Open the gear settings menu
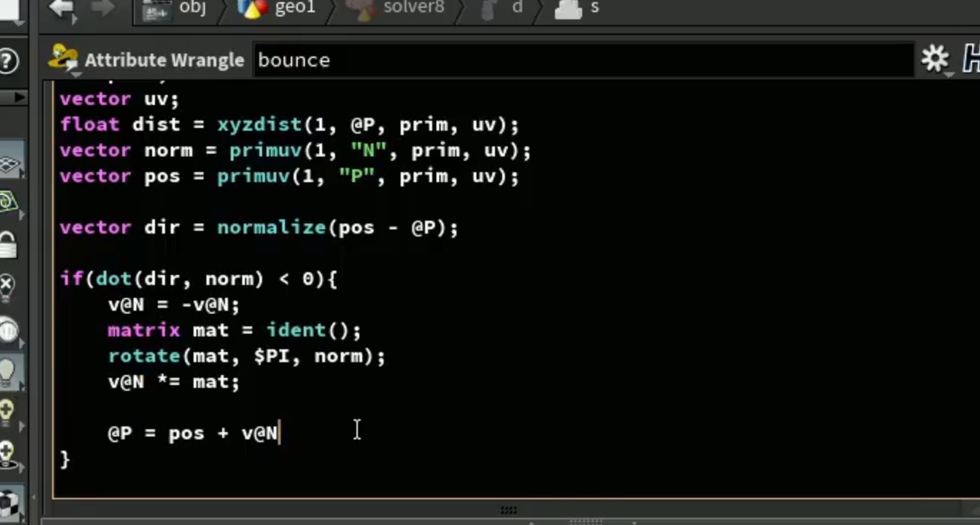The image size is (980, 525). (x=935, y=59)
